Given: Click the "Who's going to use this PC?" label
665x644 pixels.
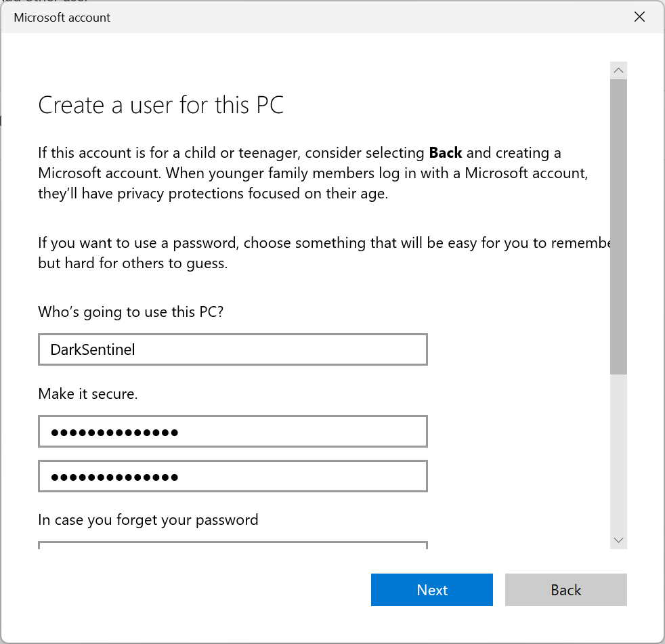Looking at the screenshot, I should [131, 312].
